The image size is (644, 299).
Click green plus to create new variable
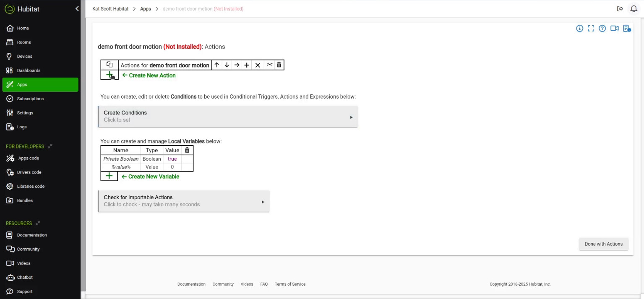(x=109, y=176)
